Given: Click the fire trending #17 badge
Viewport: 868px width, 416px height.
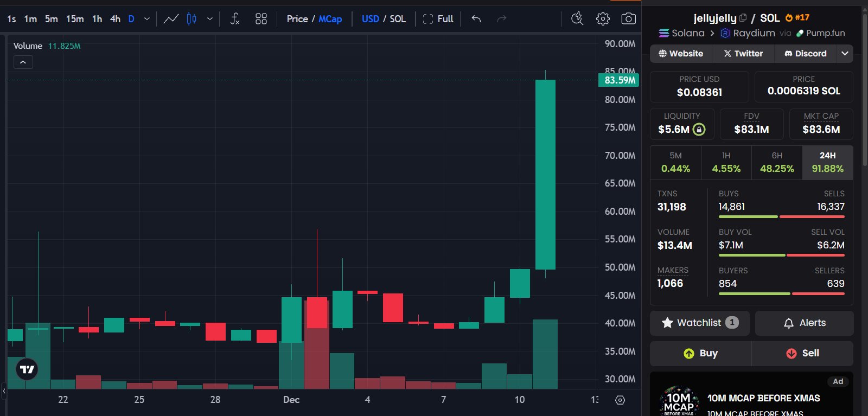Looking at the screenshot, I should pyautogui.click(x=797, y=18).
